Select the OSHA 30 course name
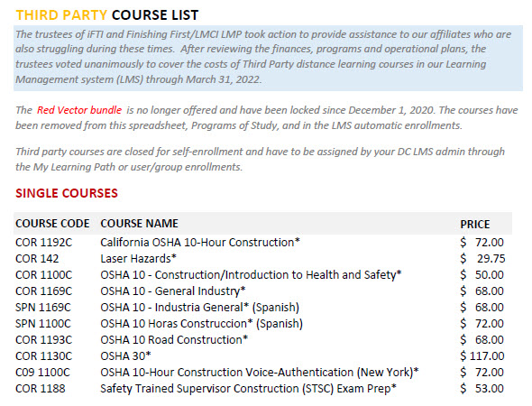This screenshot has height=406, width=532. (125, 356)
